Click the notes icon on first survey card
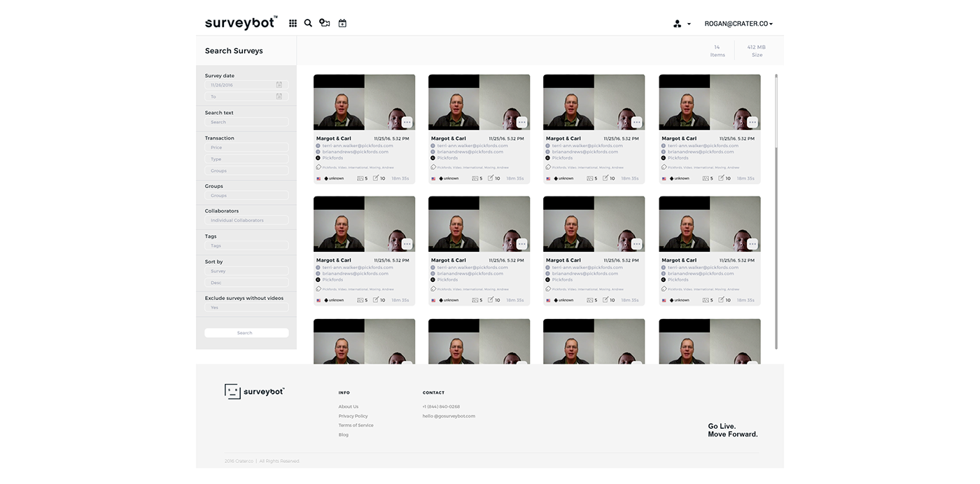This screenshot has height=484, width=980. (376, 178)
